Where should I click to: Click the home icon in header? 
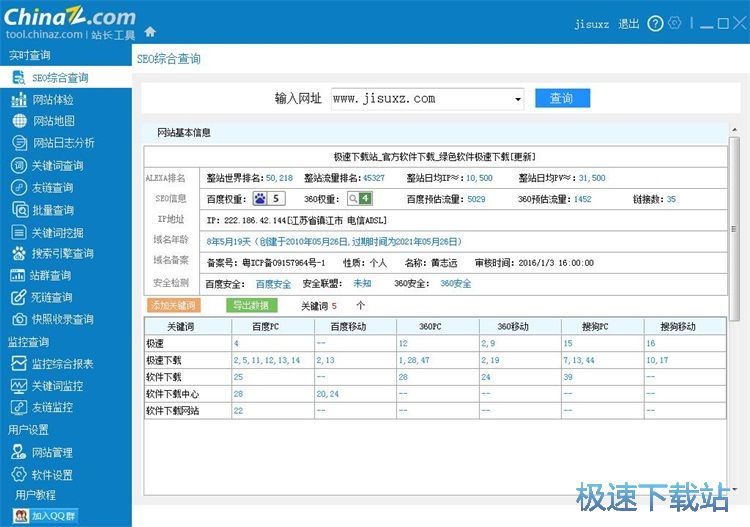(150, 32)
